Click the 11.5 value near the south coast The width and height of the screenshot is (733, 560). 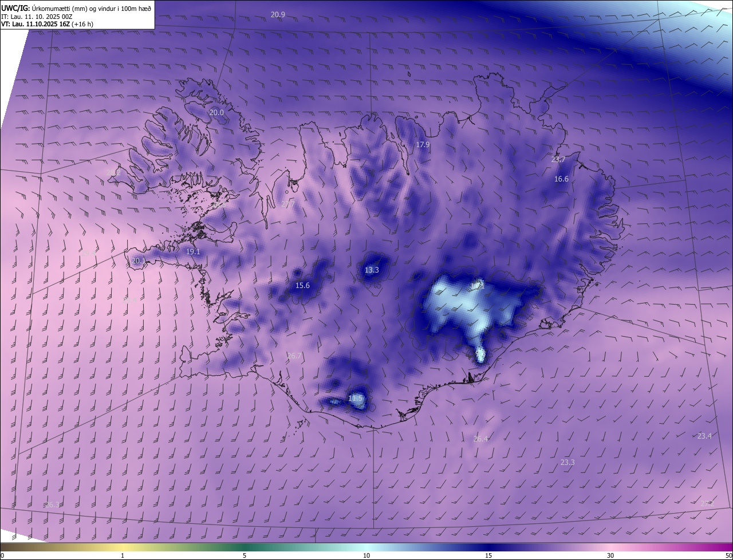click(x=356, y=398)
